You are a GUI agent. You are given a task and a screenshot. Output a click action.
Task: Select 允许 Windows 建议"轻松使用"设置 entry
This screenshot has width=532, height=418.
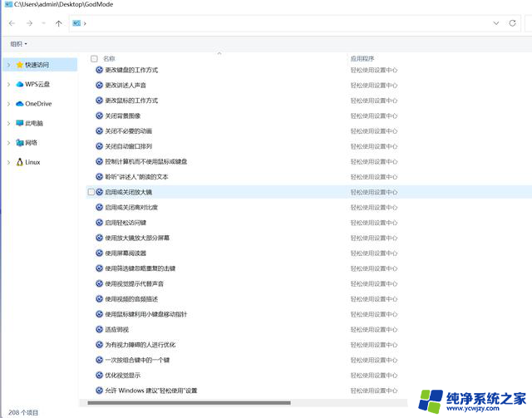pos(151,391)
